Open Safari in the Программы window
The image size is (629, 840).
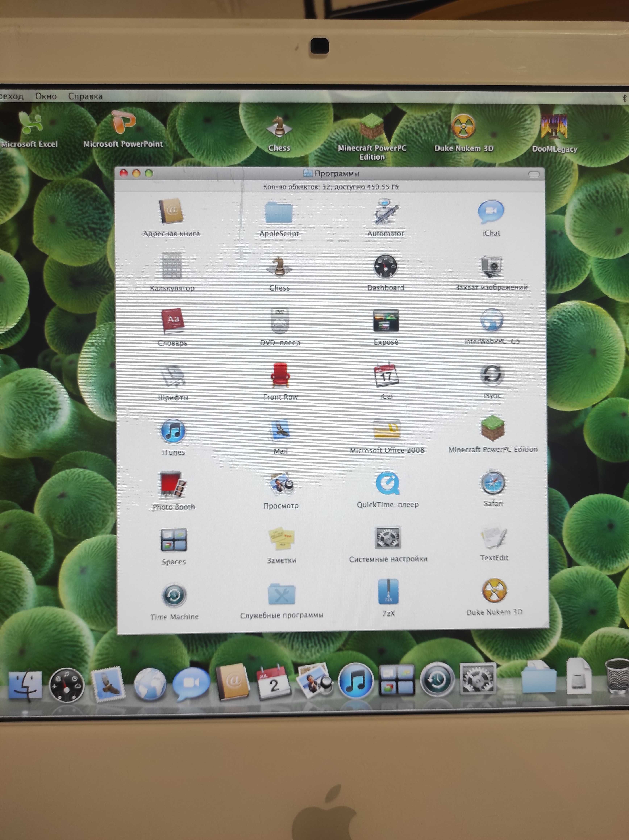(x=493, y=483)
